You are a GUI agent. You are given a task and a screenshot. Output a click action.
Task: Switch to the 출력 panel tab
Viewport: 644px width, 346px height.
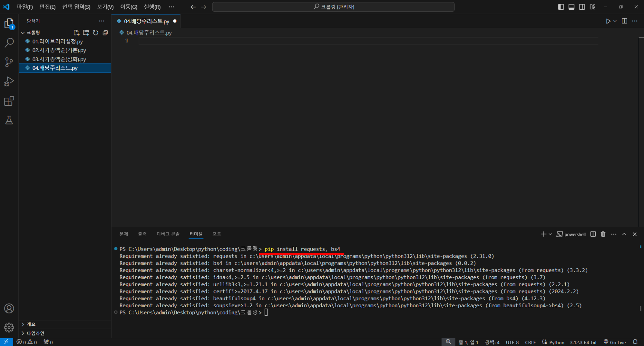[142, 234]
